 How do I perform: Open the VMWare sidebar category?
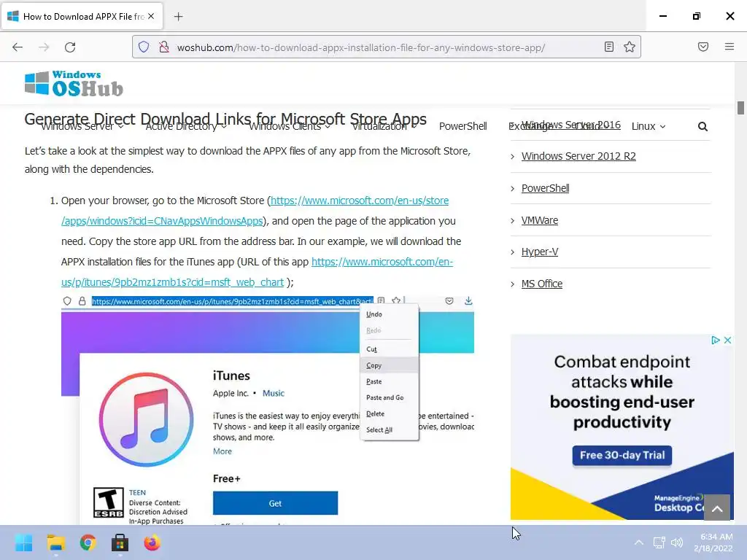coord(539,220)
